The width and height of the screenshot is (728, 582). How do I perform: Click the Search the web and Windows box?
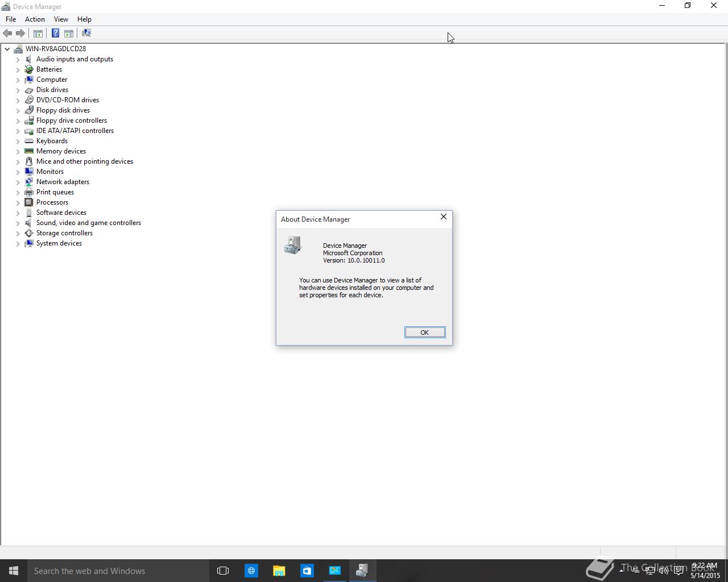click(118, 571)
